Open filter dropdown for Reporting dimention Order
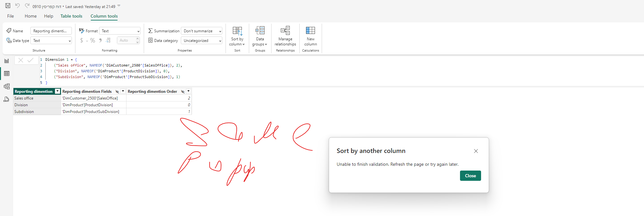Image resolution: width=644 pixels, height=216 pixels. click(x=188, y=91)
